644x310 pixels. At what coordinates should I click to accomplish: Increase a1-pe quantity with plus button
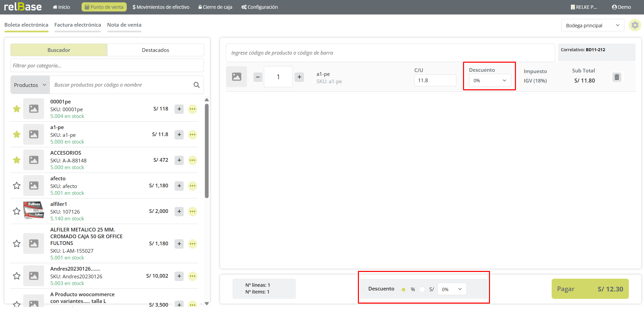point(299,77)
